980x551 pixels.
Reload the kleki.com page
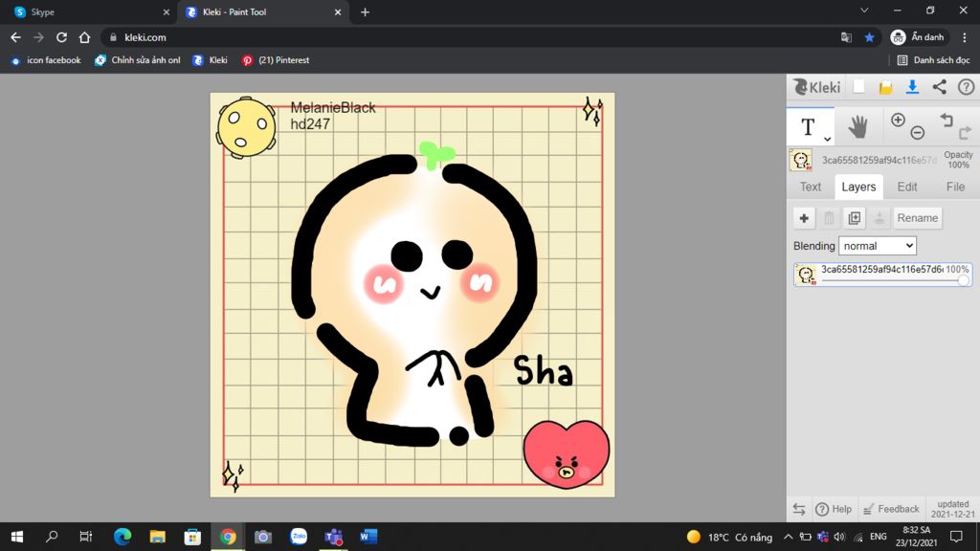point(61,37)
